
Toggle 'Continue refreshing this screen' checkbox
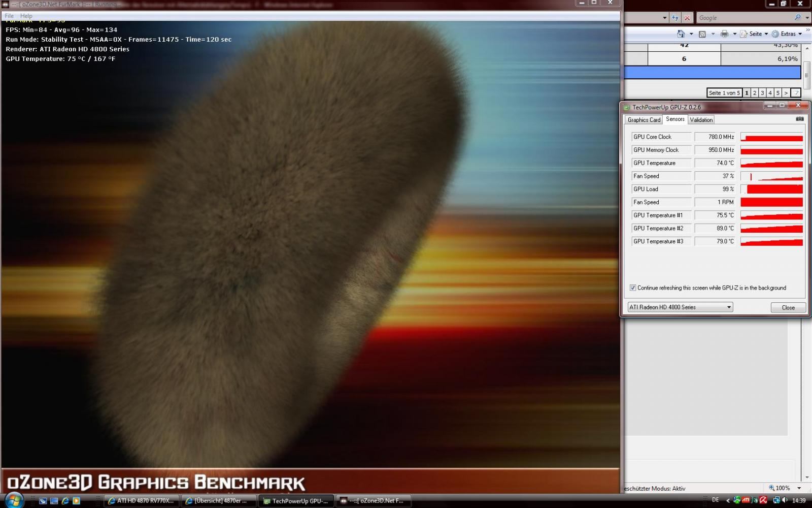[x=633, y=288]
